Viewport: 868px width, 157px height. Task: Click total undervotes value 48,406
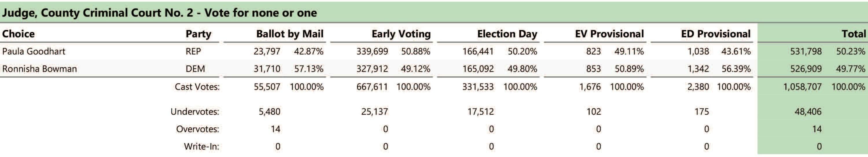[x=808, y=111]
